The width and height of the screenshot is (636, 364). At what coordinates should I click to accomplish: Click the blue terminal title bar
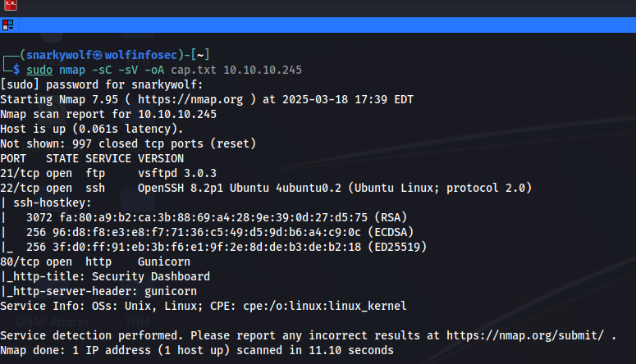pos(318,25)
